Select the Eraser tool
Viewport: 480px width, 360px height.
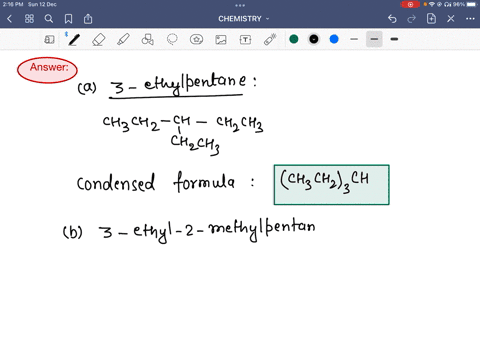click(x=99, y=40)
